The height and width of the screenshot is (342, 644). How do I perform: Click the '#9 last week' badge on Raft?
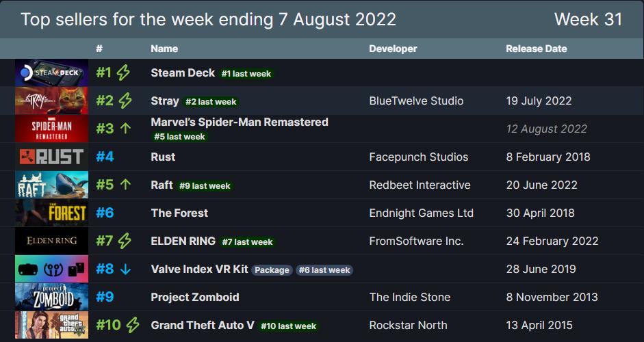point(205,185)
